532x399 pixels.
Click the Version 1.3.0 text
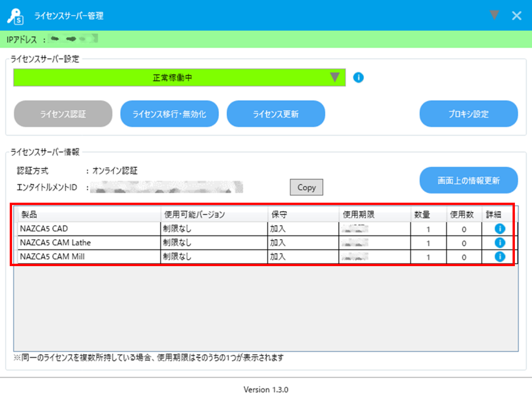tap(266, 390)
